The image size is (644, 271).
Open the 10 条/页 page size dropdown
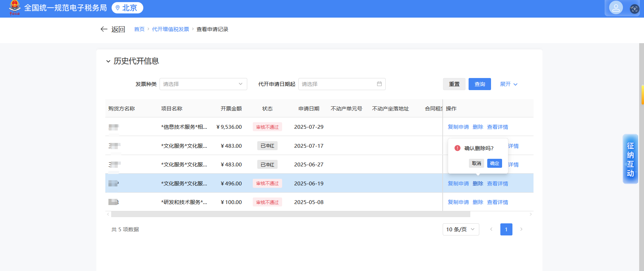(x=461, y=229)
